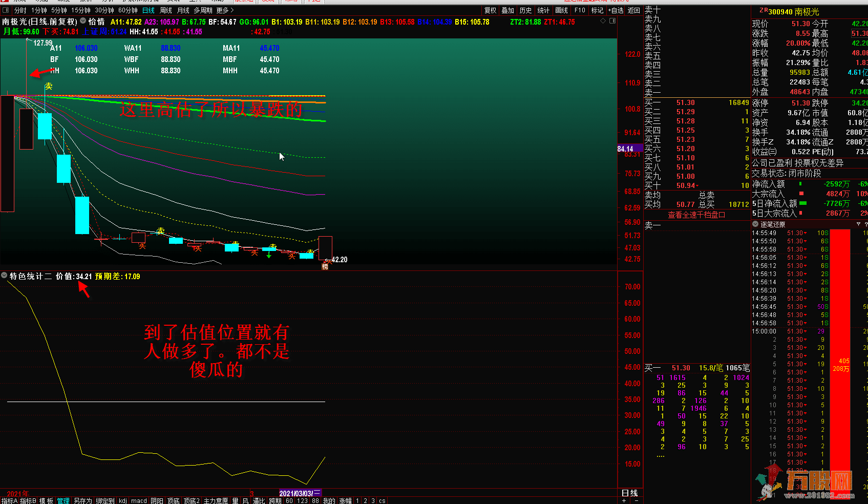Click the clock icon beside 逐笔还原
The image size is (868, 504).
755,224
